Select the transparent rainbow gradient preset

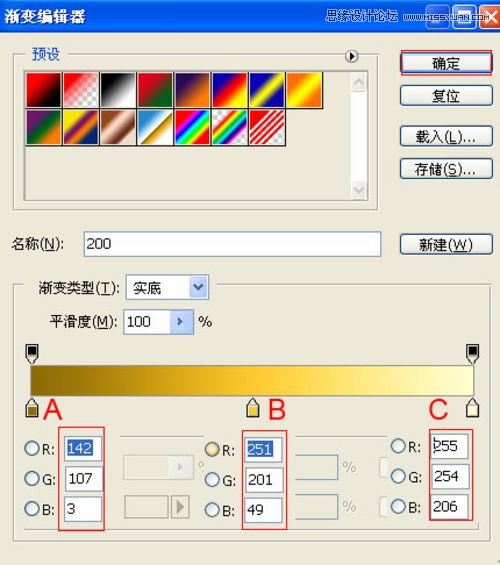coord(230,127)
